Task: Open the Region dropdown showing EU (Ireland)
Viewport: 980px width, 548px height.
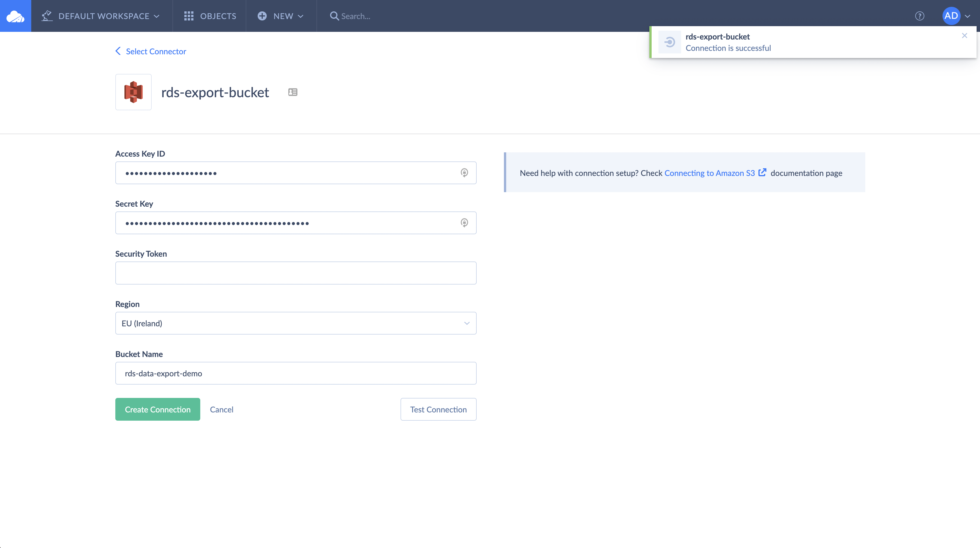Action: pos(296,323)
